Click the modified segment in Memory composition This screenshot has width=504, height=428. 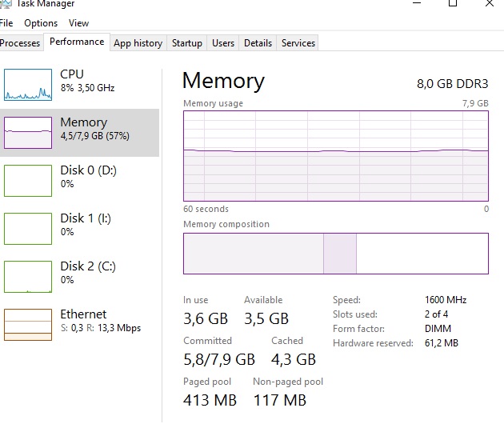339,254
